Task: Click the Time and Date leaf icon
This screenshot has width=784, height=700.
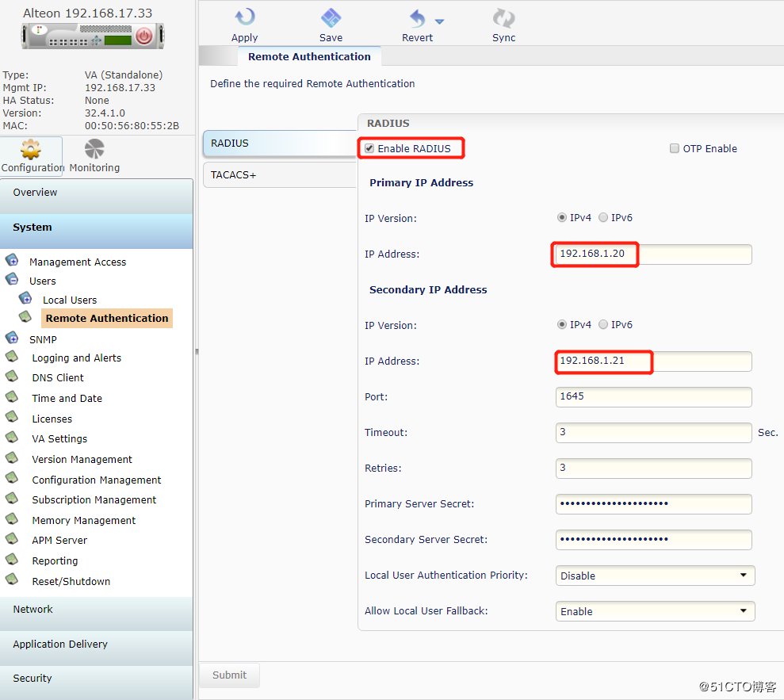Action: (12, 396)
